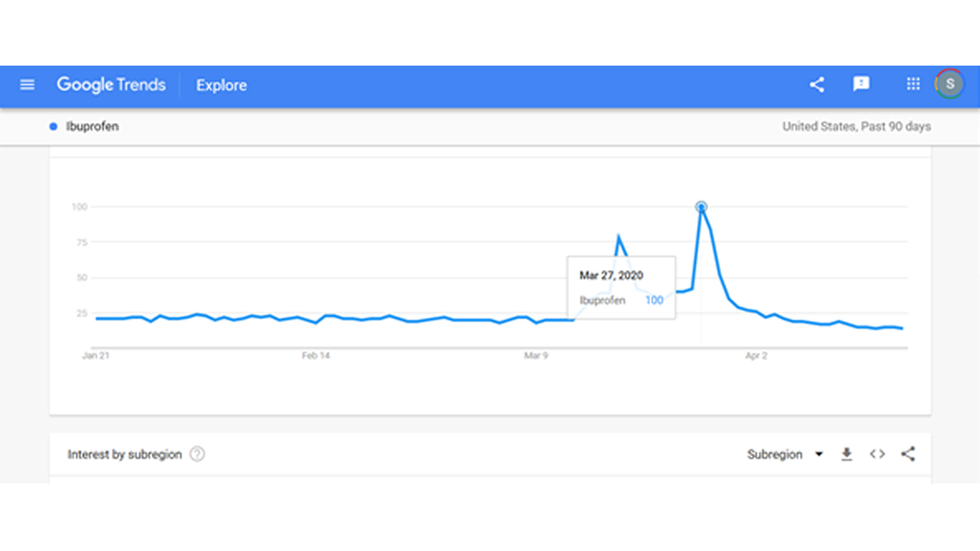This screenshot has width=980, height=551.
Task: Open the help icon beside Interest by subregion
Action: click(197, 455)
